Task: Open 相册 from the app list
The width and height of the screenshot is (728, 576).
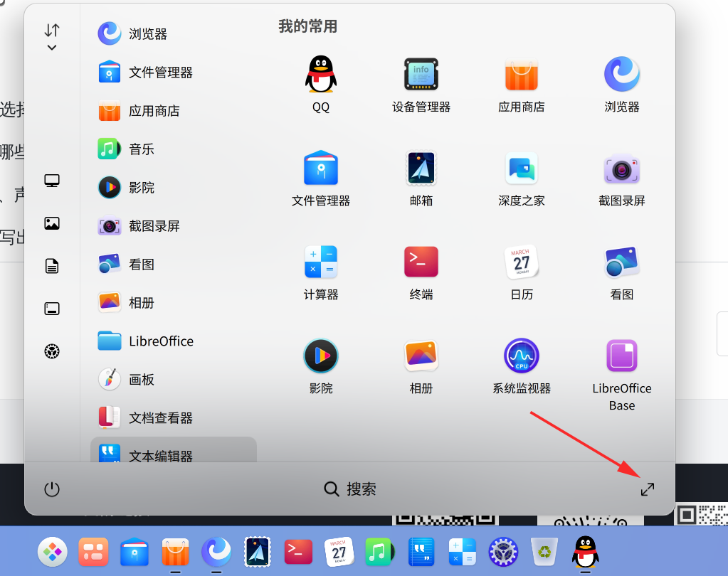Action: click(x=173, y=302)
